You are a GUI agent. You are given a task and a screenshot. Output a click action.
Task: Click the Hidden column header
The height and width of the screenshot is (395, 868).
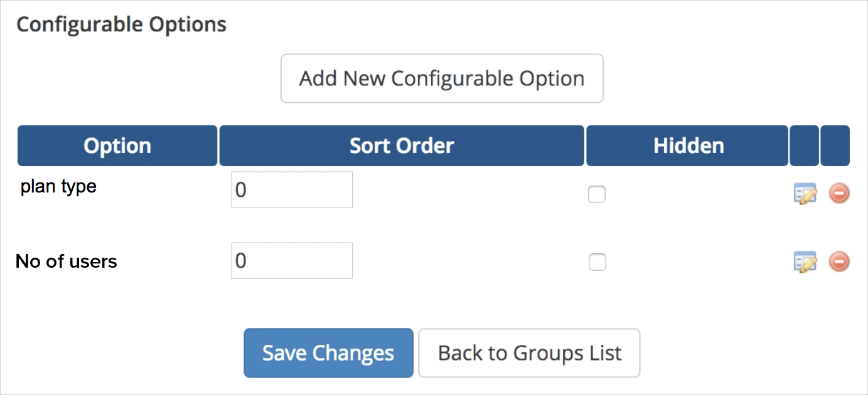(688, 145)
